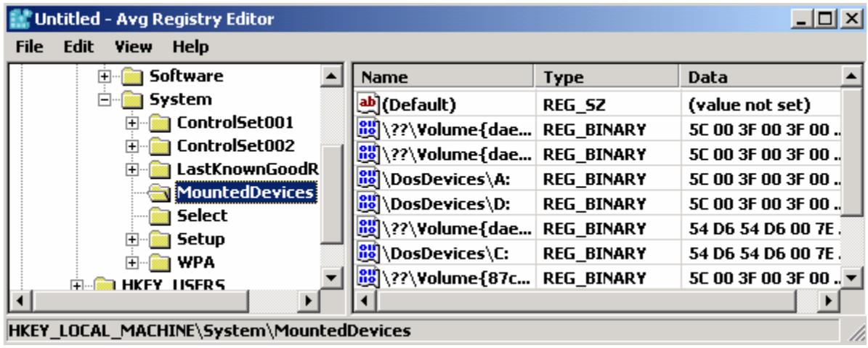The height and width of the screenshot is (348, 868).
Task: Click REG_BINARY type in \DosDevices\C: row
Action: click(594, 254)
